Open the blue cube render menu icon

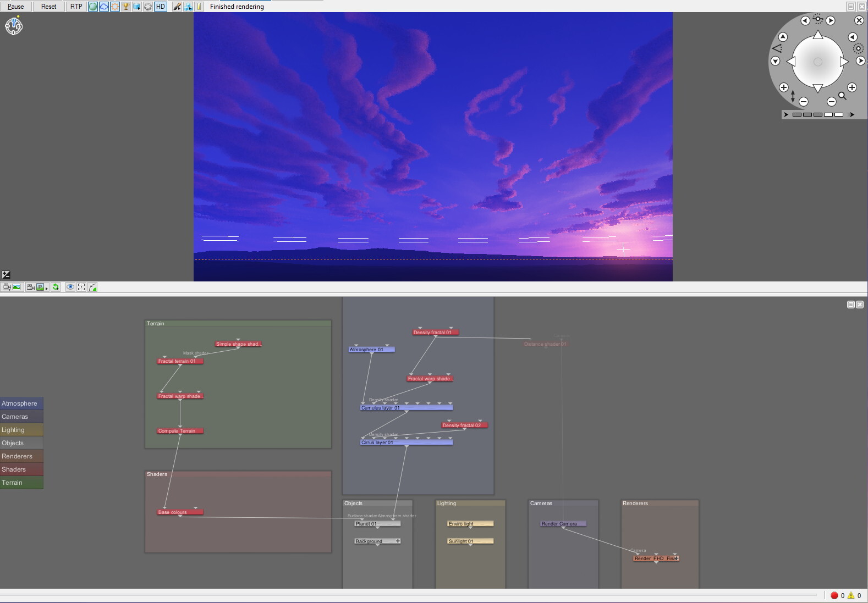pyautogui.click(x=137, y=7)
